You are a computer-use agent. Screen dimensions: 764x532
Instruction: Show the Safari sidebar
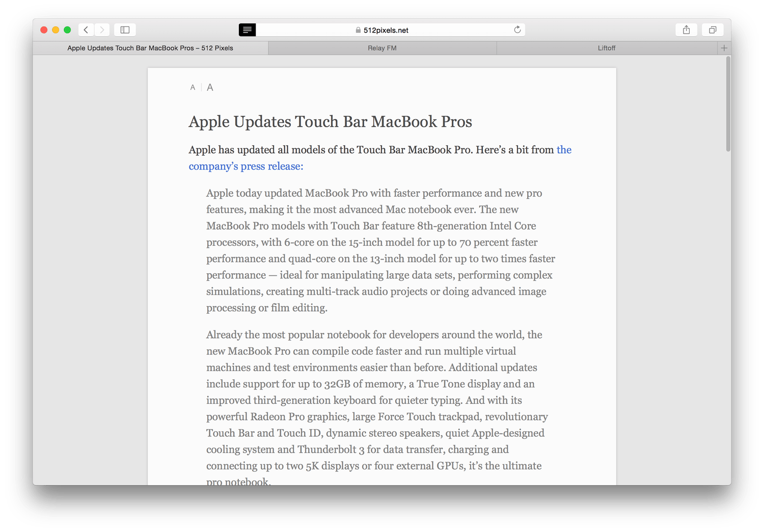[125, 30]
